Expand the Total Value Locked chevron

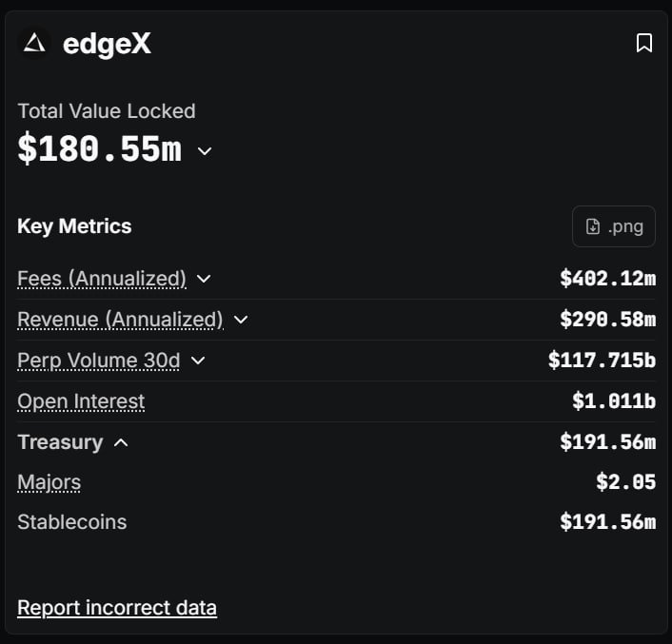205,151
